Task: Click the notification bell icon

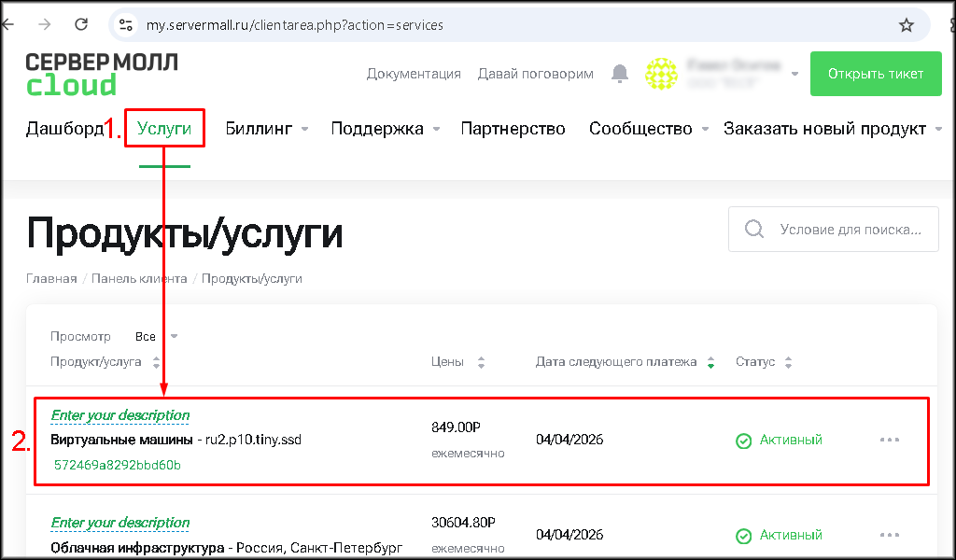Action: [x=620, y=74]
